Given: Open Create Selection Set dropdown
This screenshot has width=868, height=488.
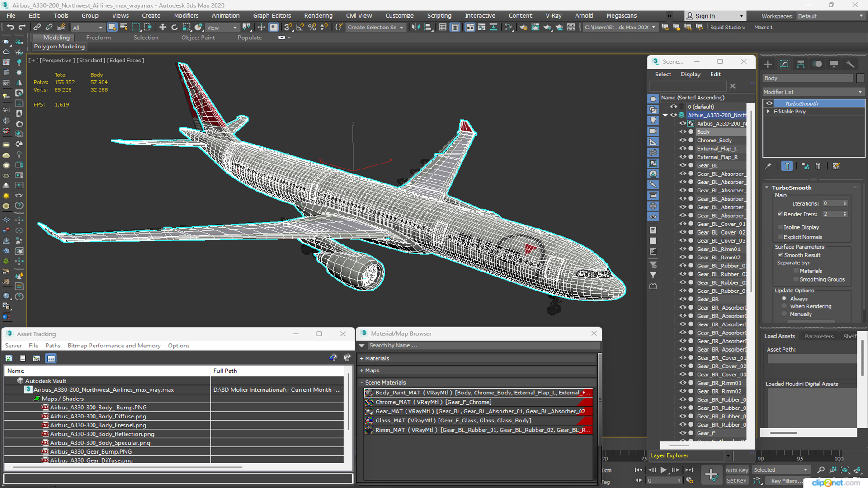Looking at the screenshot, I should (376, 28).
